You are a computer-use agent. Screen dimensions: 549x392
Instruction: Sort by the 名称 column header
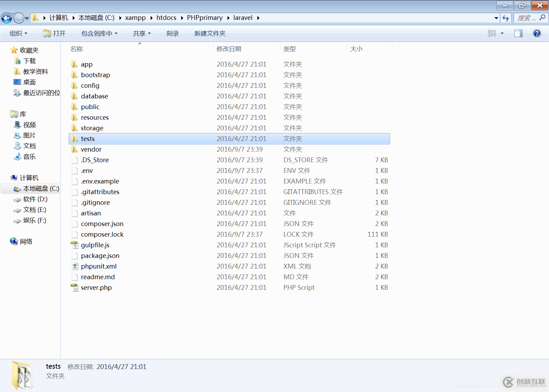pyautogui.click(x=77, y=49)
